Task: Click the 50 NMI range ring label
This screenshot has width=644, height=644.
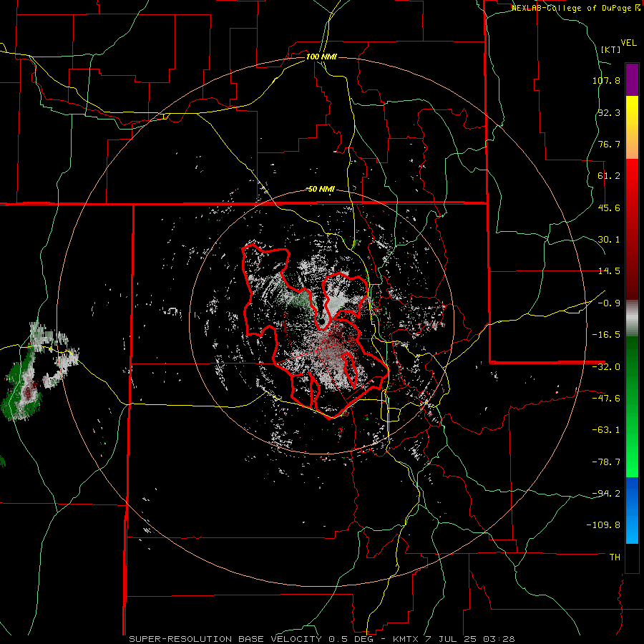Action: pyautogui.click(x=321, y=190)
